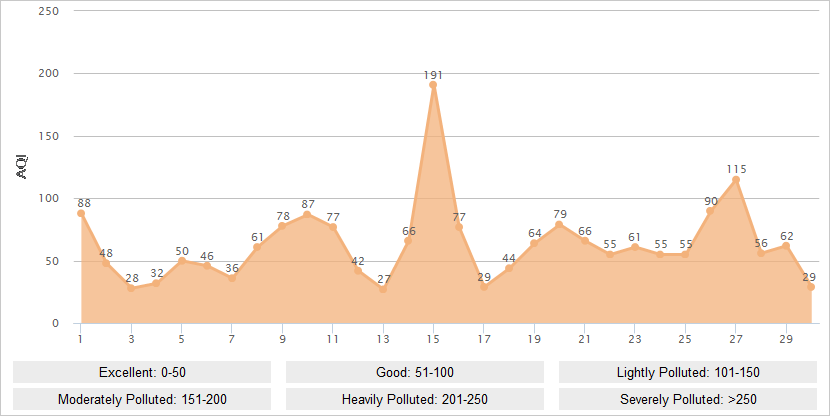Image resolution: width=830 pixels, height=416 pixels.
Task: Click x-axis day label 5
Action: (182, 339)
